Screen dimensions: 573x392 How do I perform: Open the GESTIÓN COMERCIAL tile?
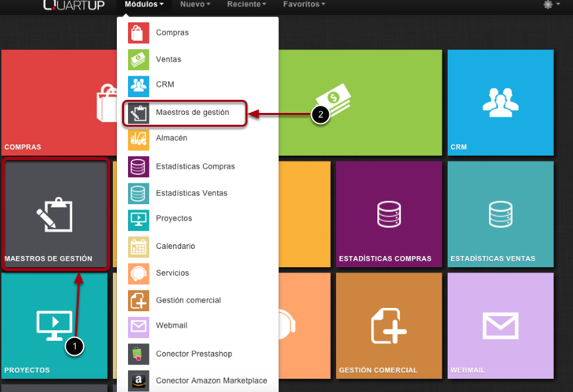tap(389, 326)
